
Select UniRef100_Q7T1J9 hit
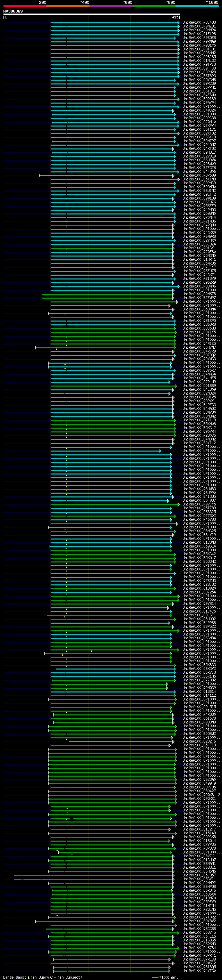click(x=199, y=420)
